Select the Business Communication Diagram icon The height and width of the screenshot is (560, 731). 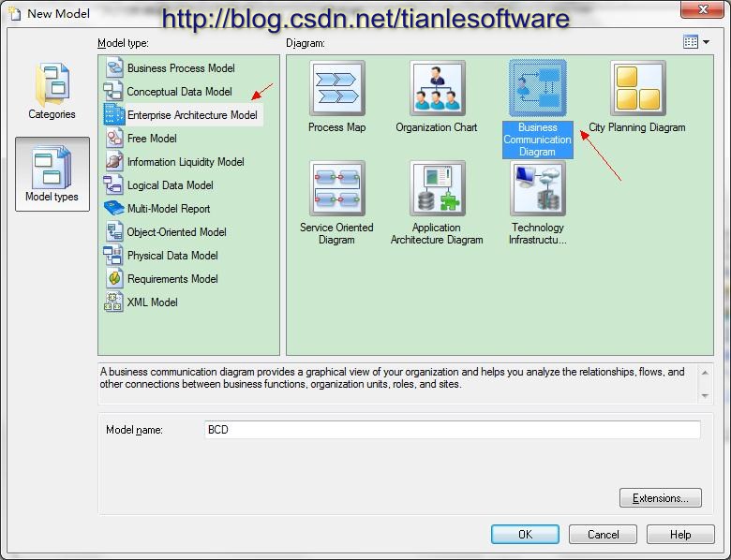click(538, 88)
